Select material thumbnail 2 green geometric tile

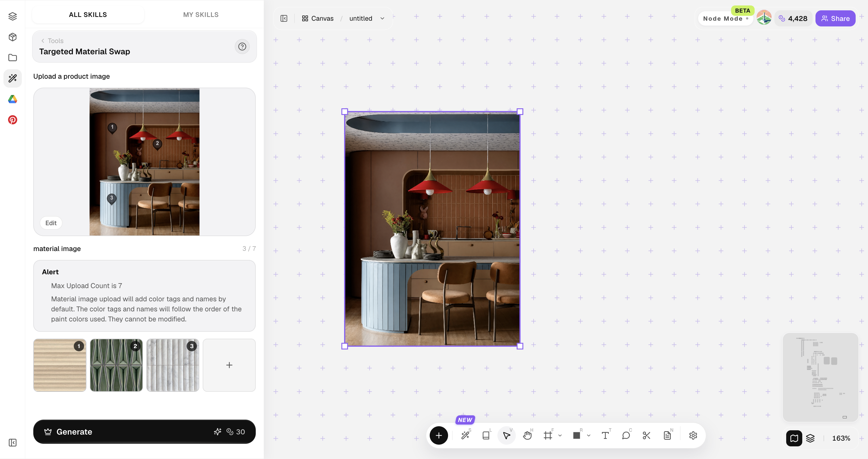coord(116,365)
